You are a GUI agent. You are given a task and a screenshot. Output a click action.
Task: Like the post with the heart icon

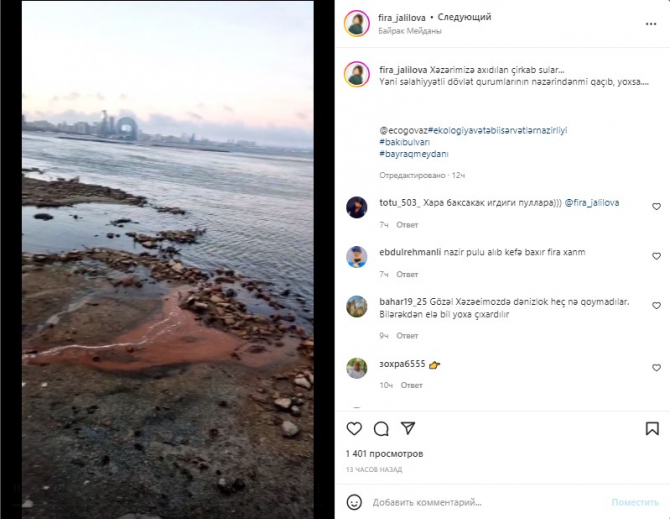click(354, 428)
